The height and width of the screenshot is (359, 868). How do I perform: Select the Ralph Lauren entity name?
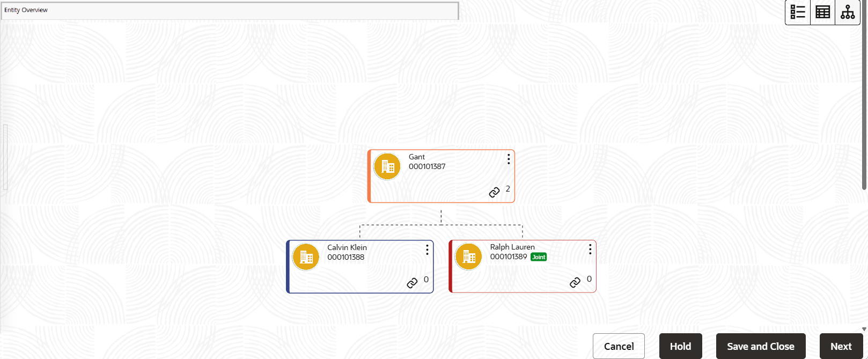[512, 247]
